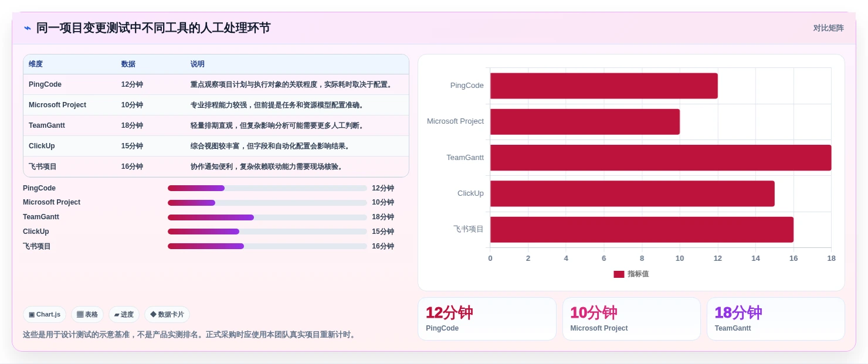Select the 数据卡片 tag chip
The image size is (868, 364).
coord(167,314)
